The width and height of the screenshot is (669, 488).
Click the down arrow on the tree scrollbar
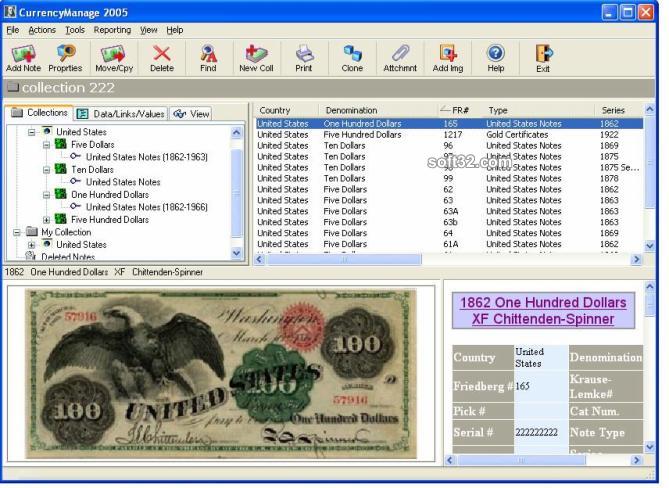[x=237, y=253]
